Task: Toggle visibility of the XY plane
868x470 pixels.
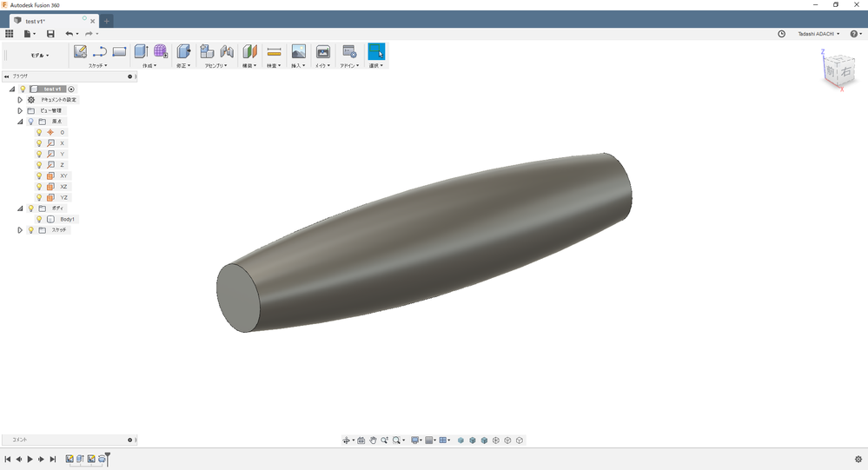Action: click(39, 175)
